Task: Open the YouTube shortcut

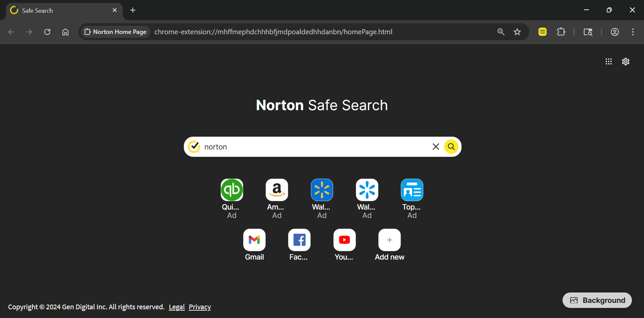Action: (344, 240)
